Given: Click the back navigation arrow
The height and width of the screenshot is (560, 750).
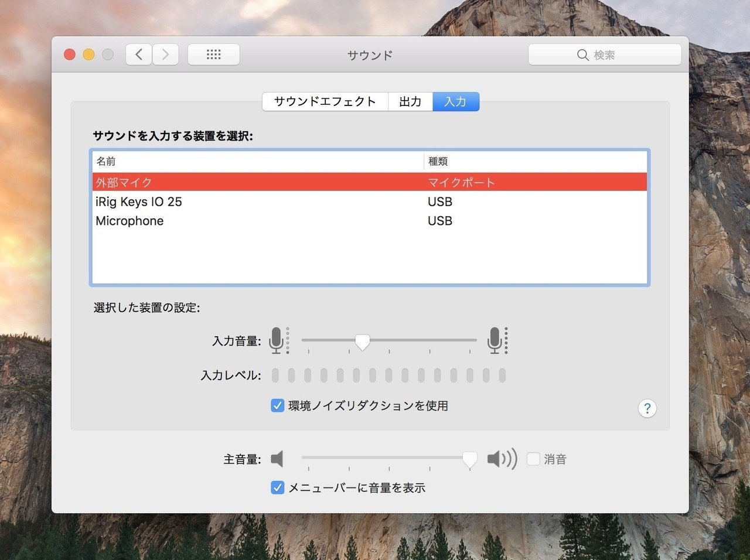Looking at the screenshot, I should click(x=138, y=54).
